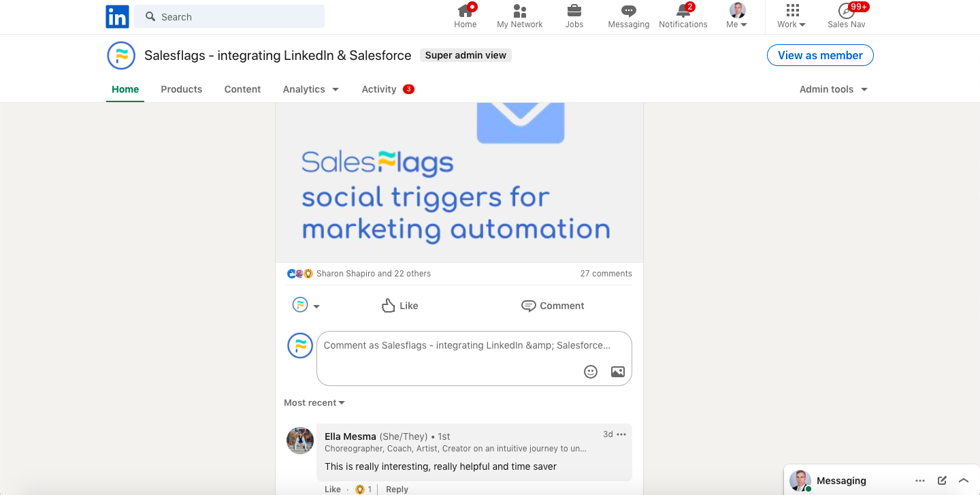Switch to the Products tab

(x=182, y=89)
